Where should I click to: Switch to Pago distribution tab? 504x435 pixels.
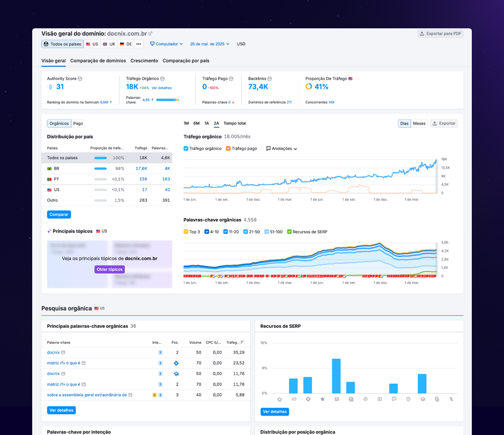click(x=78, y=123)
